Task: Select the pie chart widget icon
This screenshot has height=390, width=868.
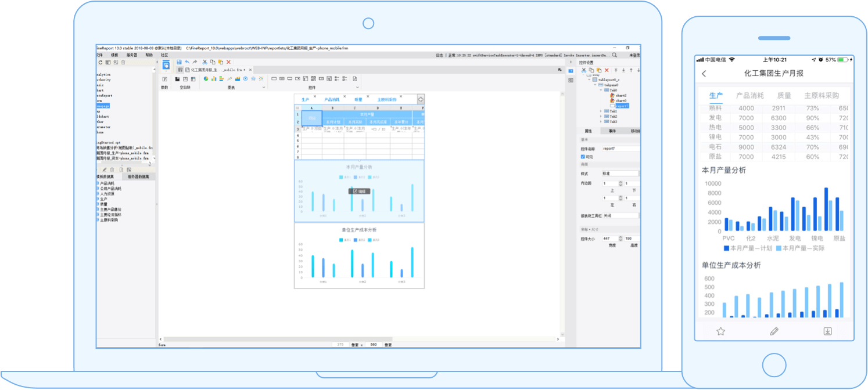Action: point(206,79)
